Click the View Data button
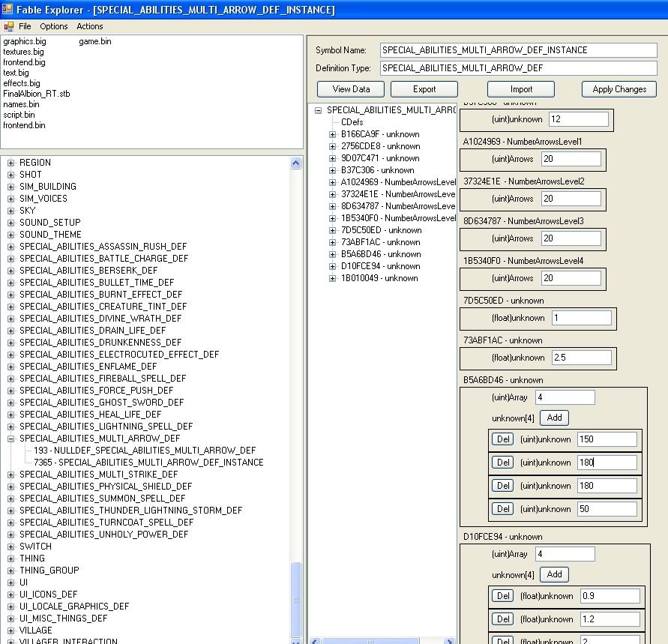The image size is (668, 644). tap(351, 89)
